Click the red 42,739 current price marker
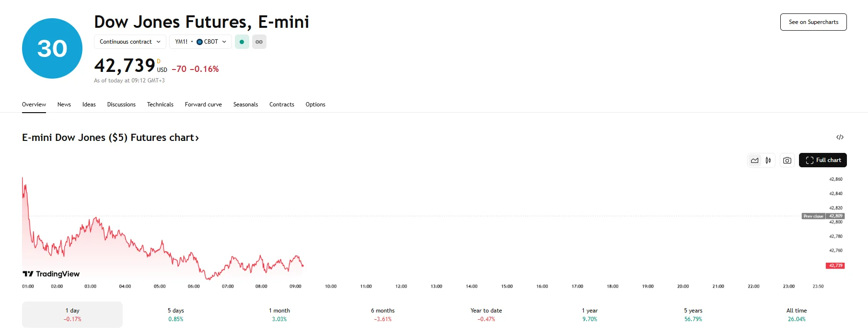The image size is (868, 336). (835, 266)
